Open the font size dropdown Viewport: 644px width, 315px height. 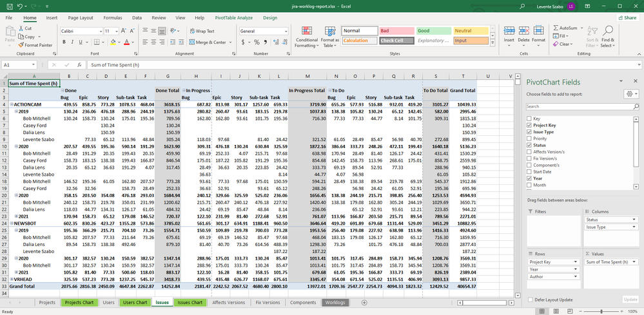click(x=116, y=31)
